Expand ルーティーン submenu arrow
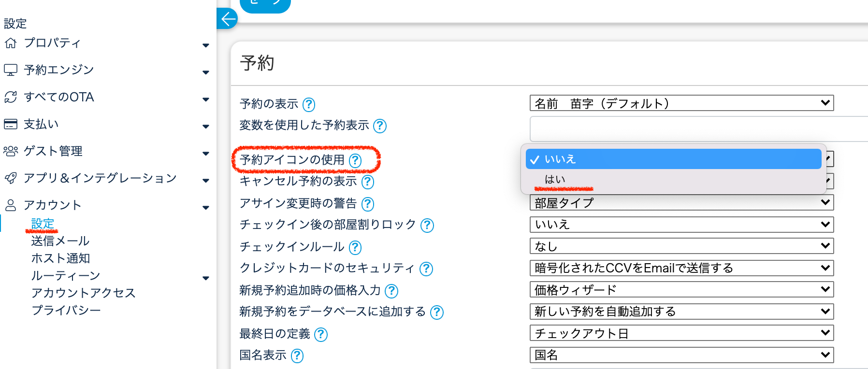The width and height of the screenshot is (868, 369). pyautogui.click(x=205, y=278)
